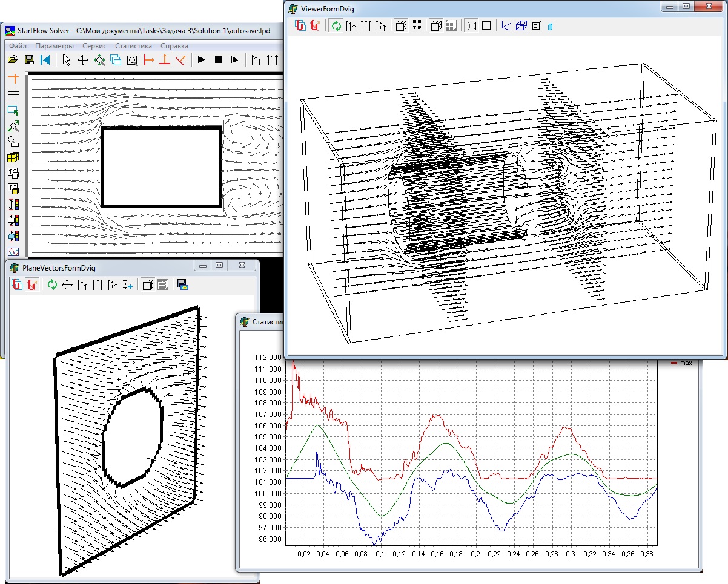Toggle the dotted grid cube in ViewerFormDvig

416,25
